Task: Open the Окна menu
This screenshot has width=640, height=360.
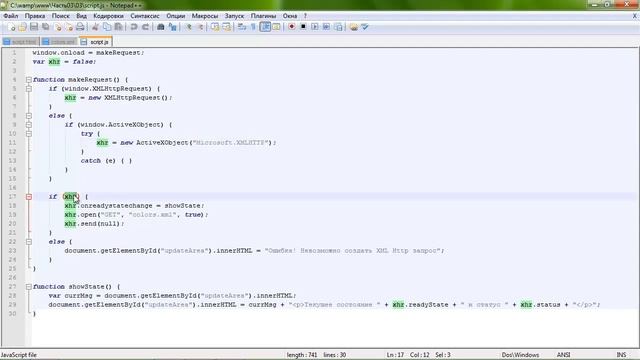Action: [x=290, y=16]
